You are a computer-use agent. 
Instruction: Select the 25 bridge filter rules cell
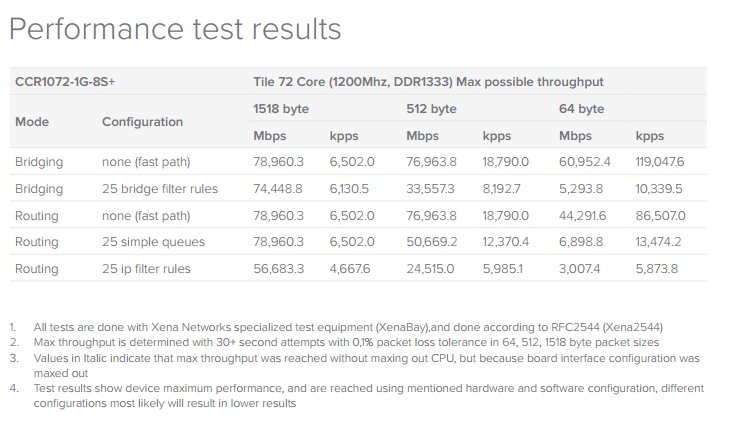pyautogui.click(x=160, y=189)
